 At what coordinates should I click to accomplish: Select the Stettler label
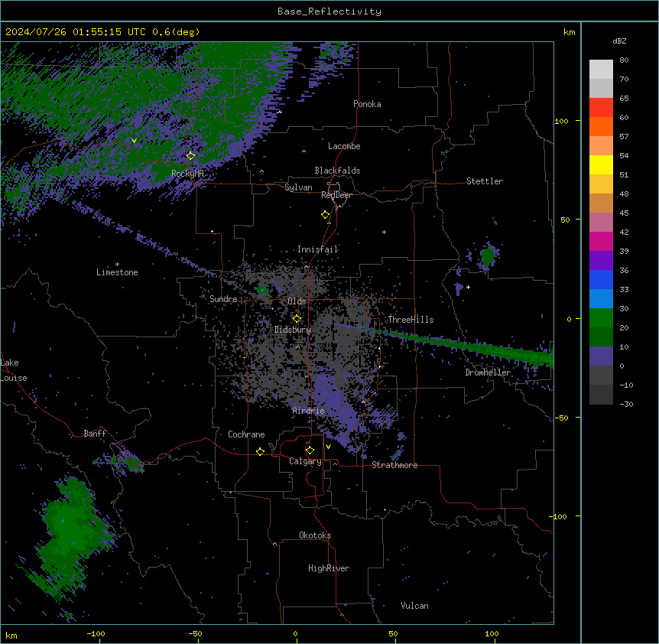(x=485, y=181)
